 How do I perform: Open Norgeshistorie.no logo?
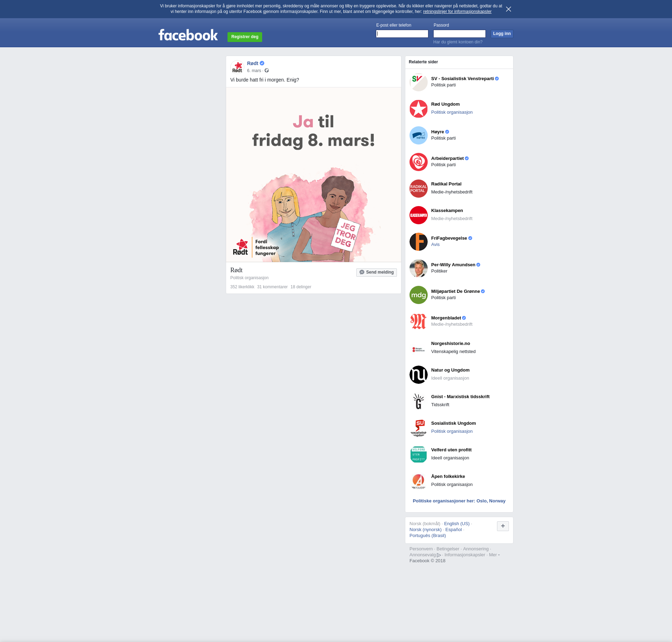[419, 348]
